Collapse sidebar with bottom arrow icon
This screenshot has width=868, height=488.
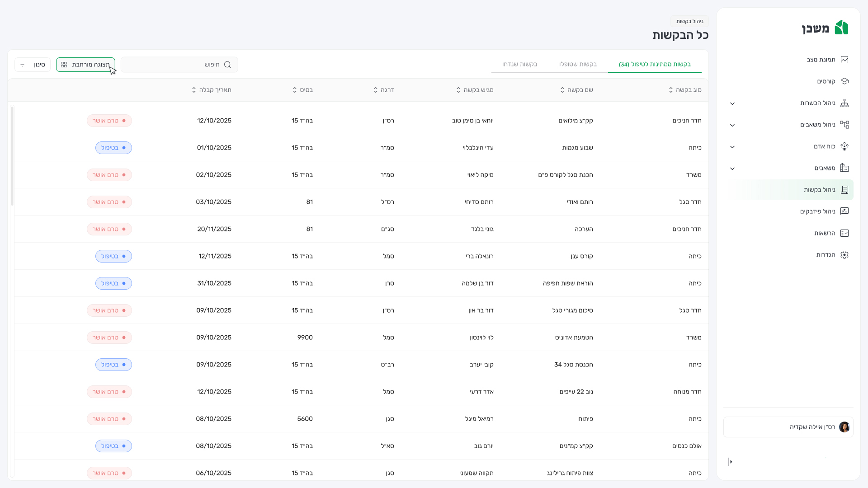click(x=730, y=462)
